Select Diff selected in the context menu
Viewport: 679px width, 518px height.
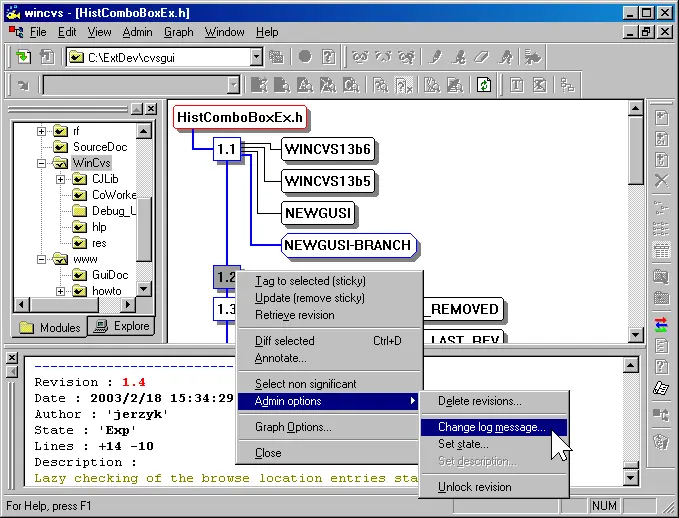[x=328, y=341]
